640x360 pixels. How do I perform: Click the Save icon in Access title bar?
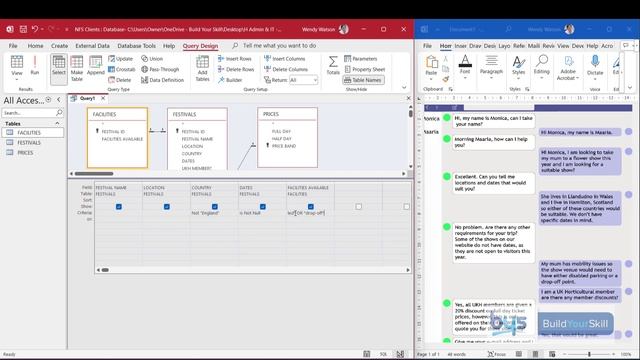[x=23, y=29]
